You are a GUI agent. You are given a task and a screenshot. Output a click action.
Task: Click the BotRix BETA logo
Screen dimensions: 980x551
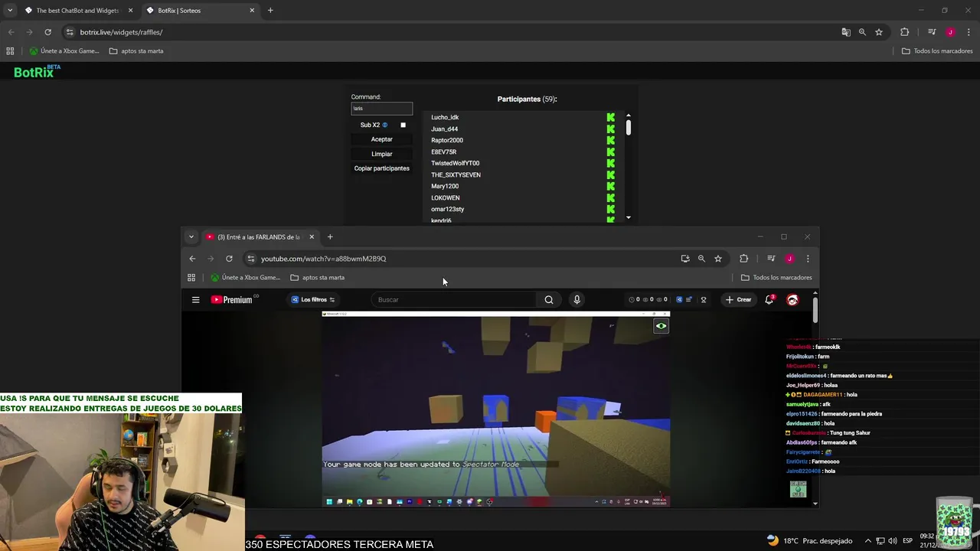tap(36, 71)
